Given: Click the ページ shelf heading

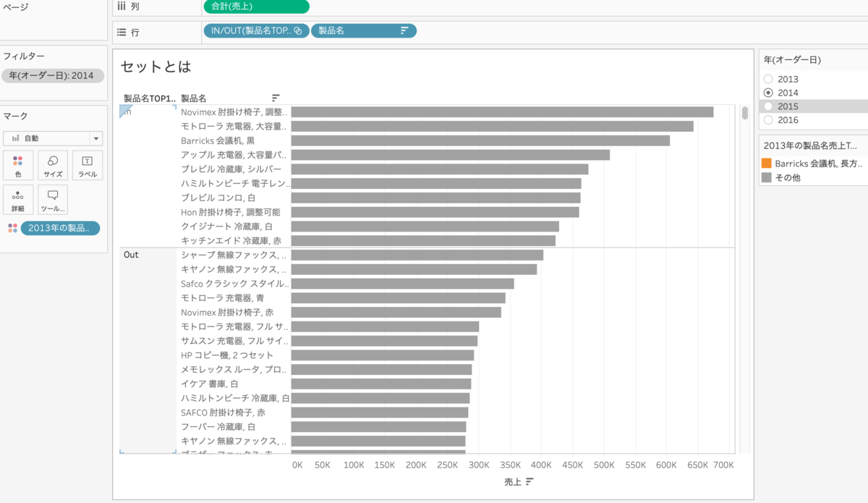Looking at the screenshot, I should [16, 7].
